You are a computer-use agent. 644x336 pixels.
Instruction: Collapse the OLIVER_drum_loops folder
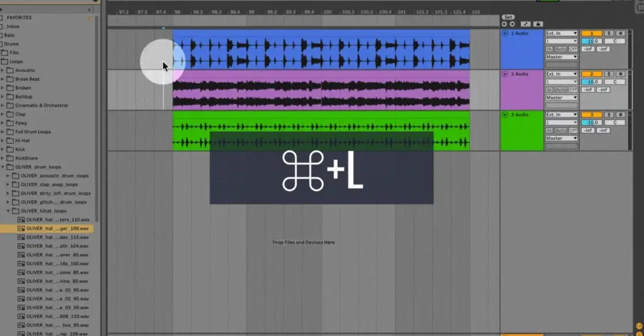(x=3, y=167)
